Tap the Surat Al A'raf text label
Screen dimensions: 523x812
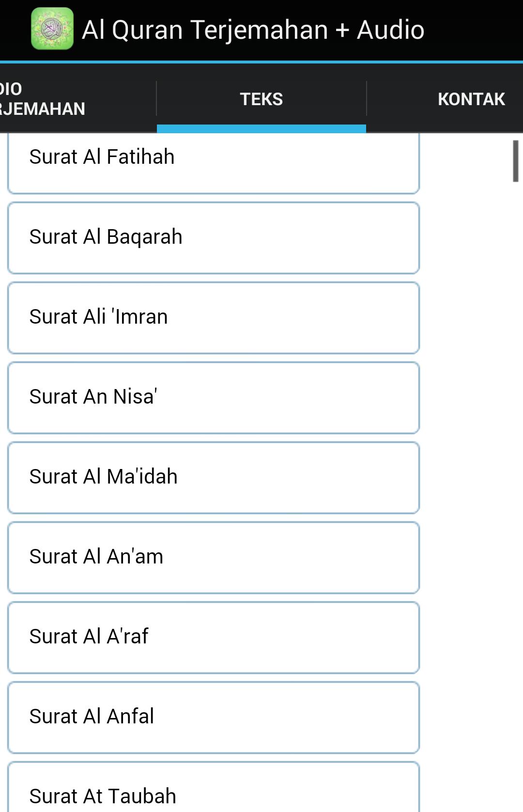tap(89, 636)
